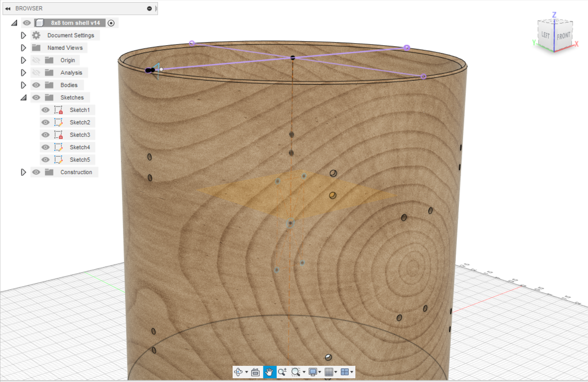Click the component icon beside 8x8 tom shell
This screenshot has width=588, height=382.
[40, 23]
